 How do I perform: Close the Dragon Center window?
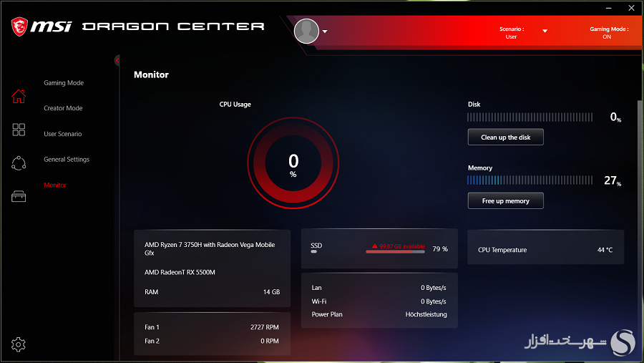pos(631,8)
